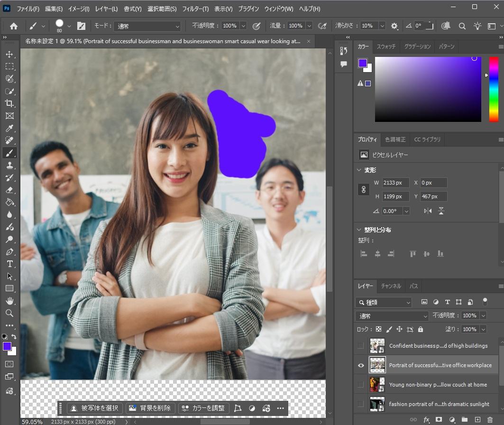Select the Crop tool
504x425 pixels.
click(9, 103)
